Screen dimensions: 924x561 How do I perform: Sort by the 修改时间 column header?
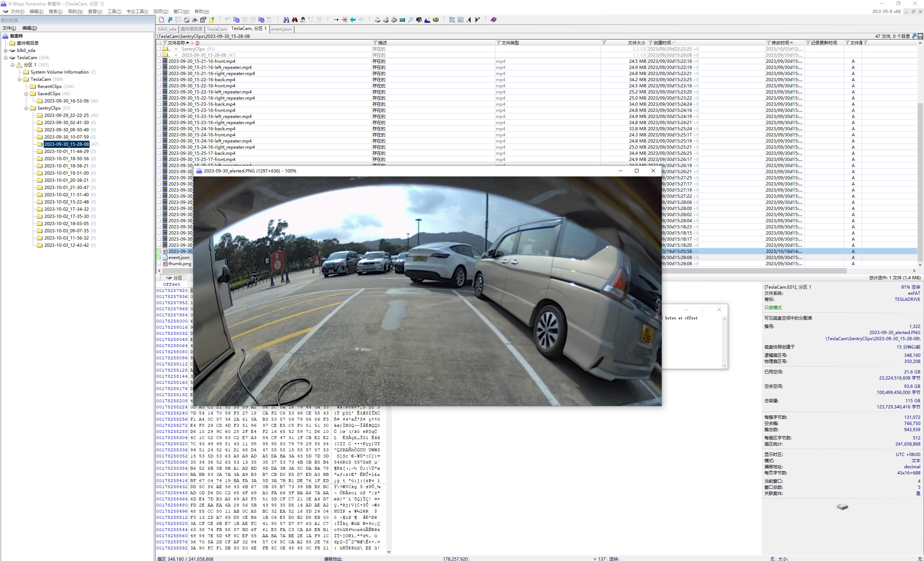780,43
